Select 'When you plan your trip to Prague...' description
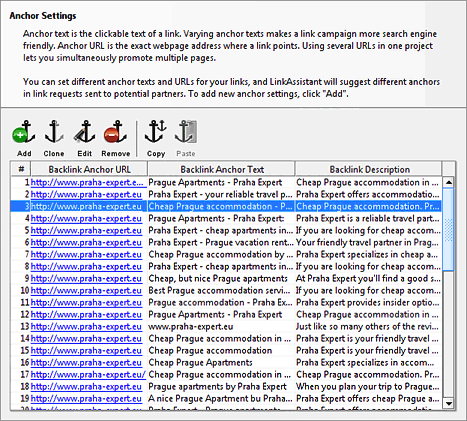This screenshot has width=467, height=421. [x=367, y=386]
